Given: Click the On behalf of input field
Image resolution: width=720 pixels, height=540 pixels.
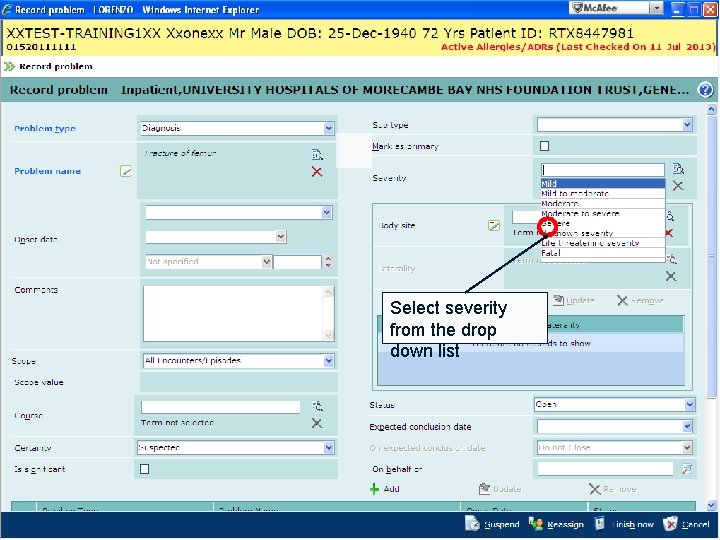Looking at the screenshot, I should 605,469.
